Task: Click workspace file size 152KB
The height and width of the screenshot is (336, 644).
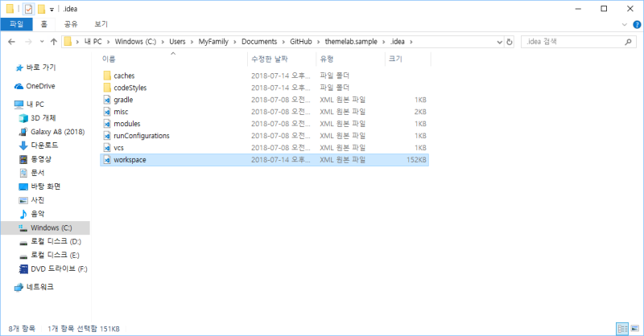Action: pos(416,160)
